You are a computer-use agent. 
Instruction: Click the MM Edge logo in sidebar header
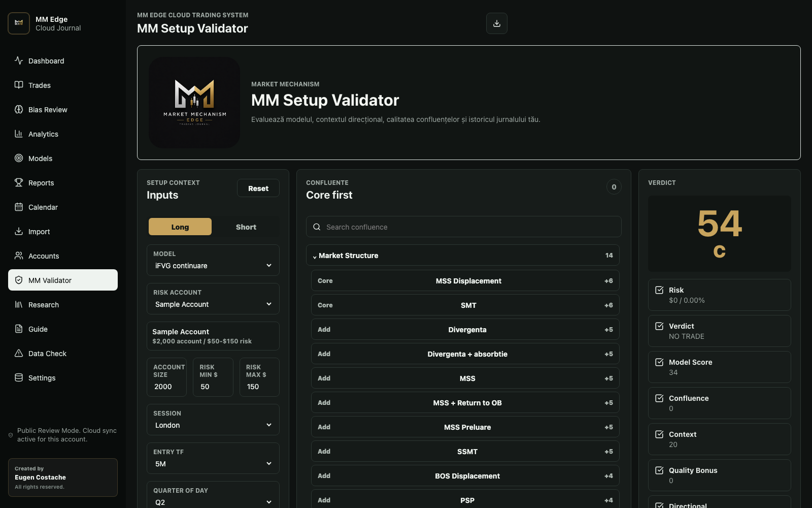tap(19, 23)
